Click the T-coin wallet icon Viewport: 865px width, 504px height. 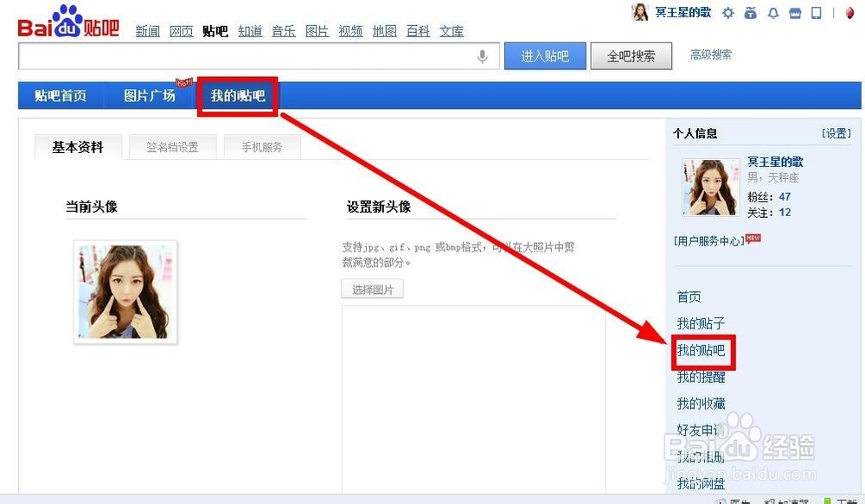[750, 13]
